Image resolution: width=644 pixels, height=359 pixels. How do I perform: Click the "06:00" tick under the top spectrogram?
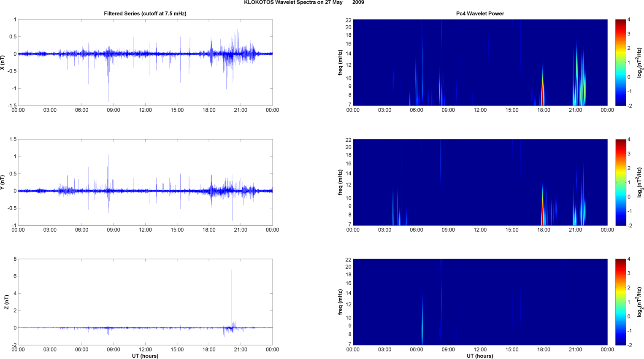pos(417,110)
